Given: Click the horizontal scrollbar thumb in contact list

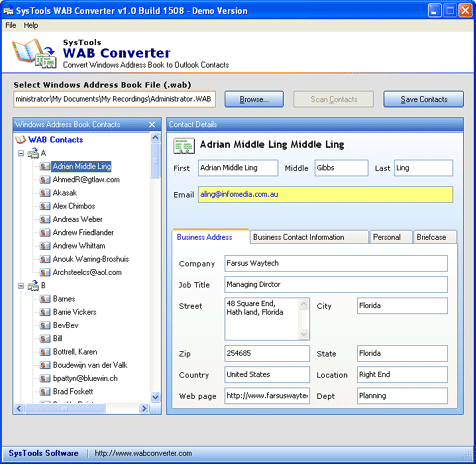Looking at the screenshot, I should pyautogui.click(x=65, y=408).
